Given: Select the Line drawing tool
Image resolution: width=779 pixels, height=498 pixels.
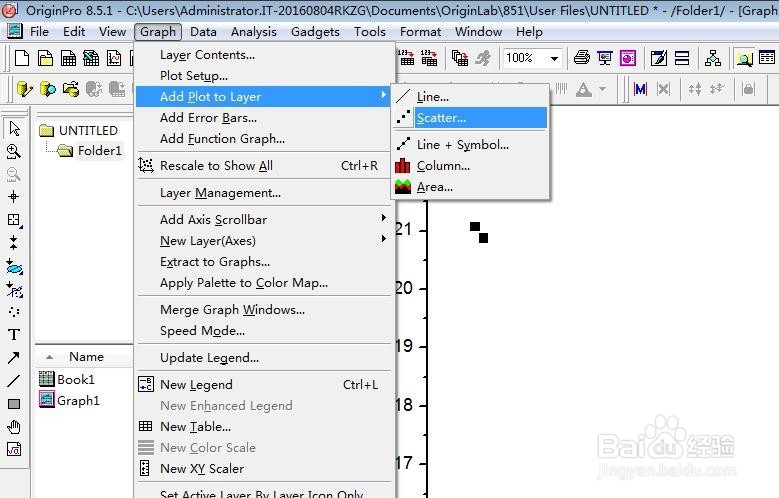Looking at the screenshot, I should [x=14, y=381].
